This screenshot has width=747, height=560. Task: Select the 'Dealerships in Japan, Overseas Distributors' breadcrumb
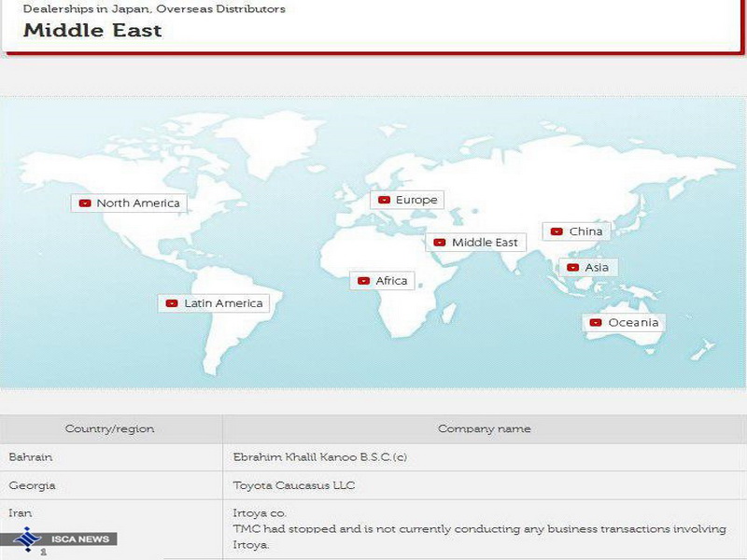pyautogui.click(x=154, y=9)
